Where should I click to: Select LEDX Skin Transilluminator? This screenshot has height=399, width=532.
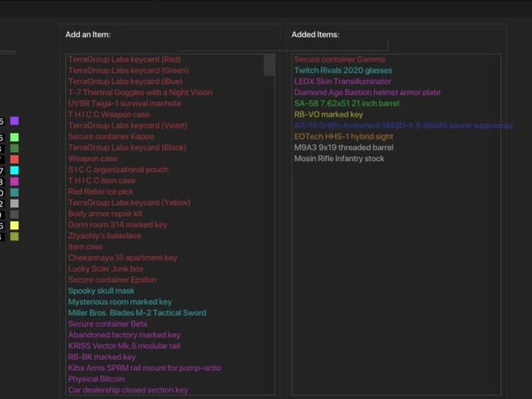click(x=342, y=81)
